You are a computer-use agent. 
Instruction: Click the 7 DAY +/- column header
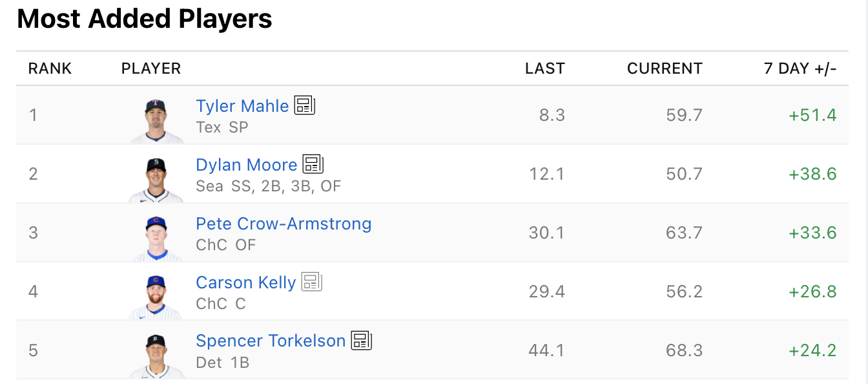pyautogui.click(x=800, y=69)
